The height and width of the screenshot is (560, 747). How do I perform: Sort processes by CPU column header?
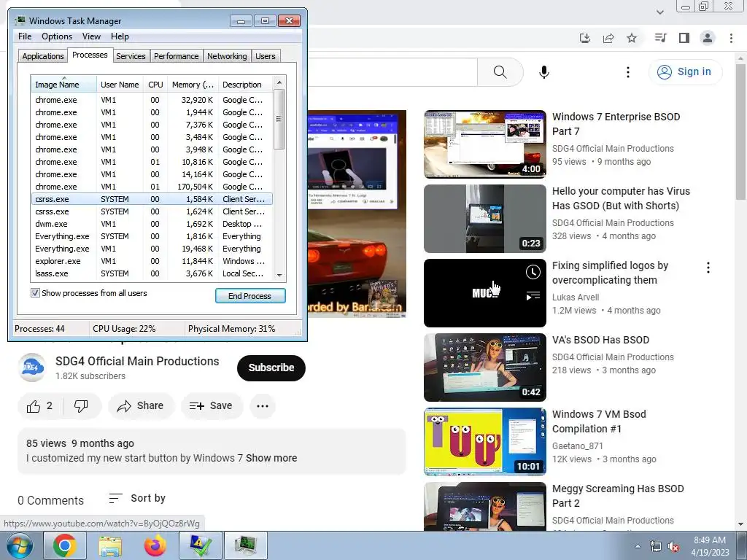[155, 85]
